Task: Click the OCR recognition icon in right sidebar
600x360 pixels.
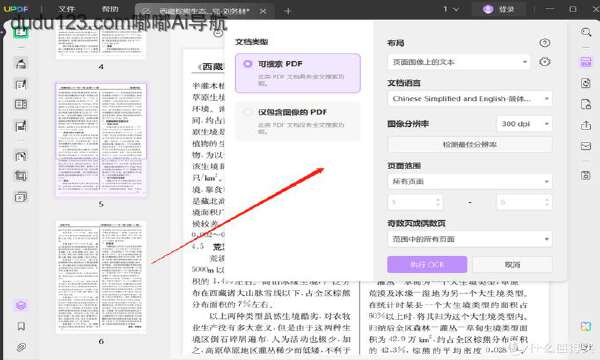Action: coord(586,62)
